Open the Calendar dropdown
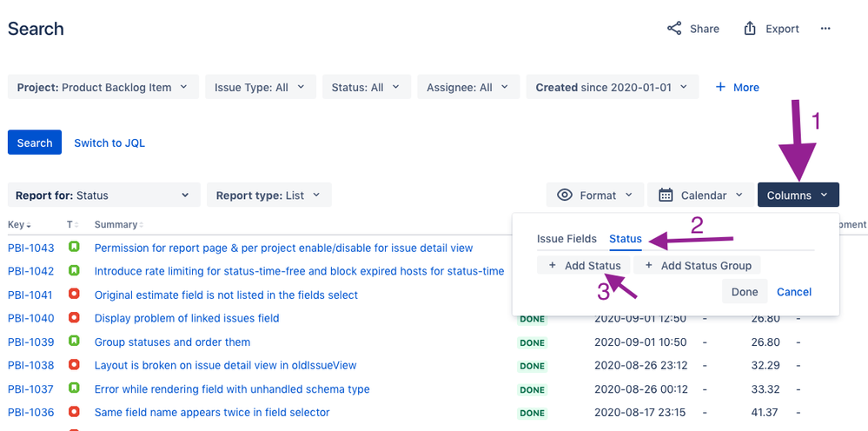This screenshot has height=431, width=868. tap(701, 196)
